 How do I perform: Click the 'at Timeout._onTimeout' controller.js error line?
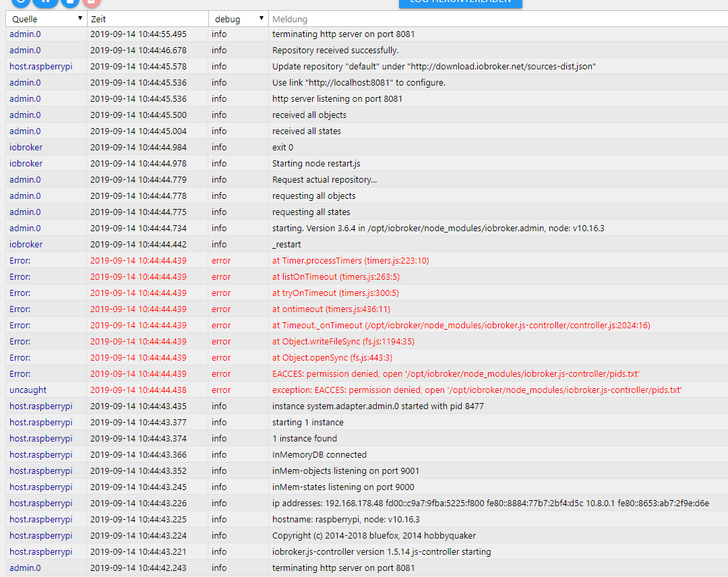click(x=461, y=326)
